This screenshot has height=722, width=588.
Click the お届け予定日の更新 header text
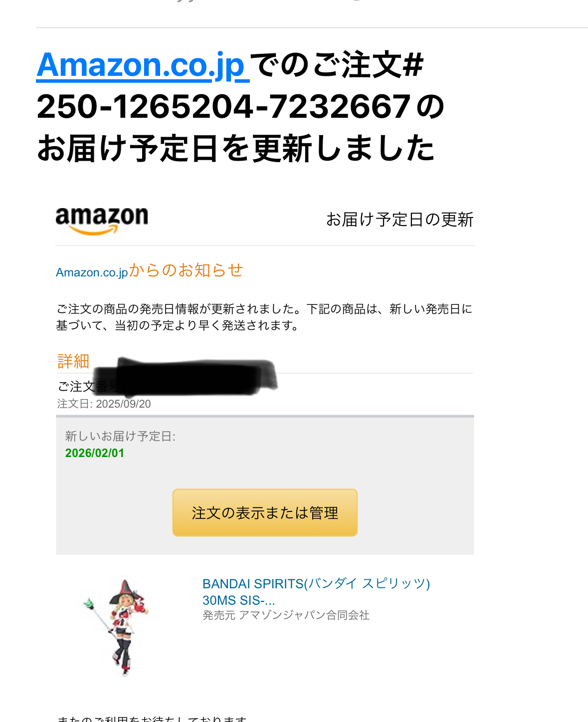(399, 220)
